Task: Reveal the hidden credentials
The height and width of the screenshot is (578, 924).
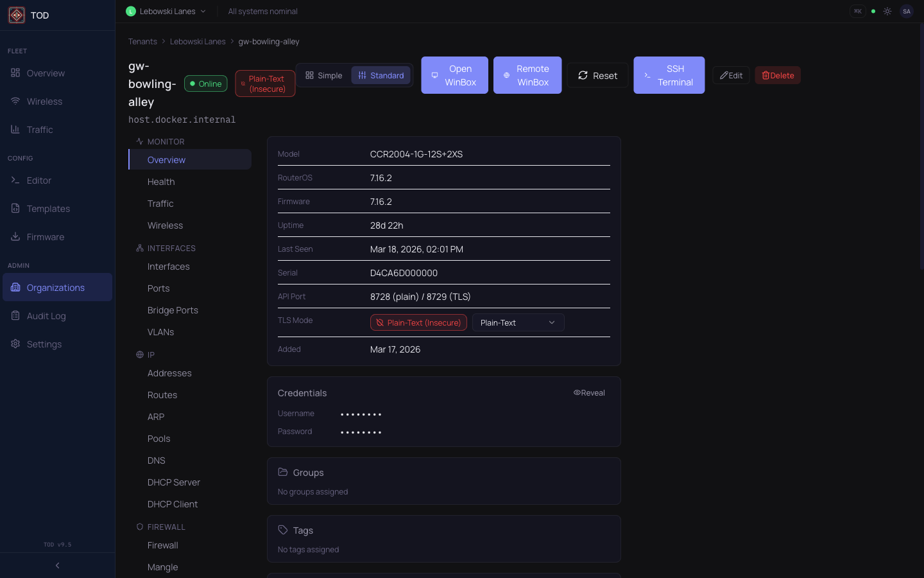Action: (589, 393)
